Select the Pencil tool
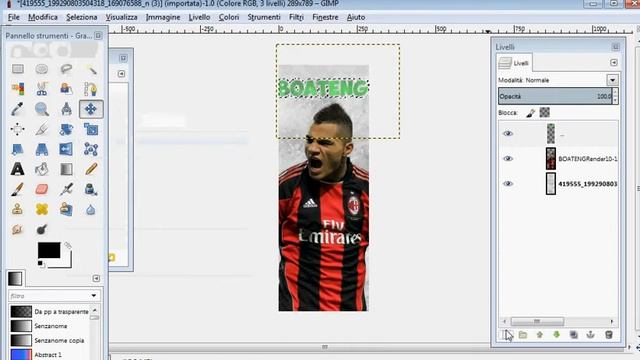Viewport: 640px width, 360px height. click(91, 169)
